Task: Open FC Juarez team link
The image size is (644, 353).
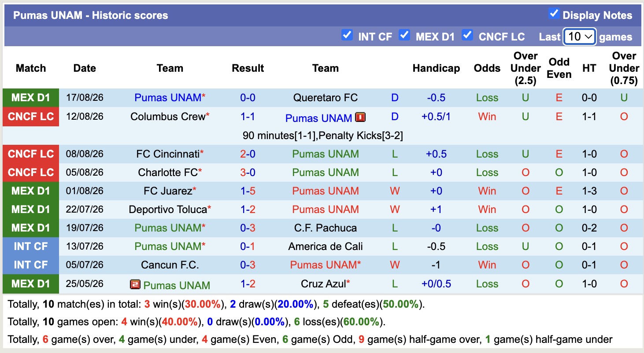Action: [x=168, y=191]
